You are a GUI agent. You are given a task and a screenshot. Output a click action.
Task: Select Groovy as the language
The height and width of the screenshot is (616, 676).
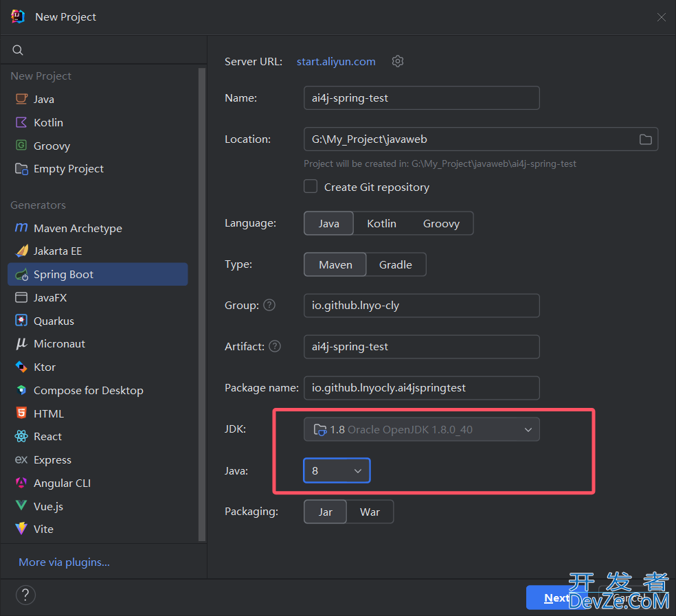(441, 223)
